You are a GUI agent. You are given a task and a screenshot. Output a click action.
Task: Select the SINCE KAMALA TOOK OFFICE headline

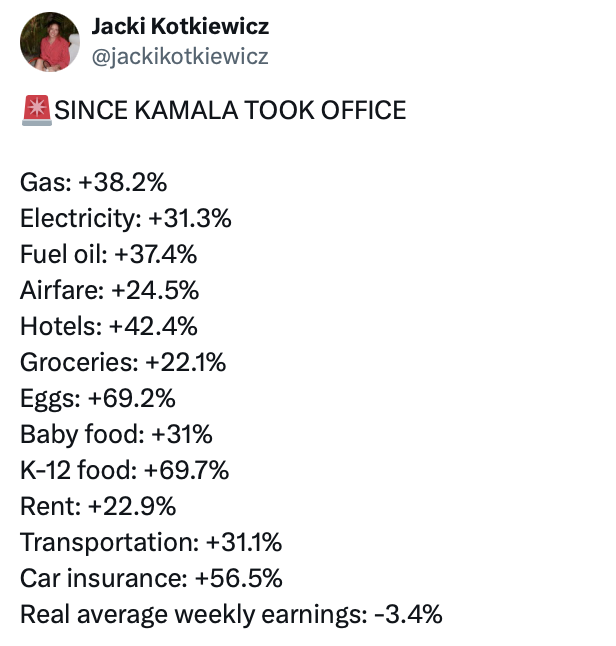click(x=230, y=110)
